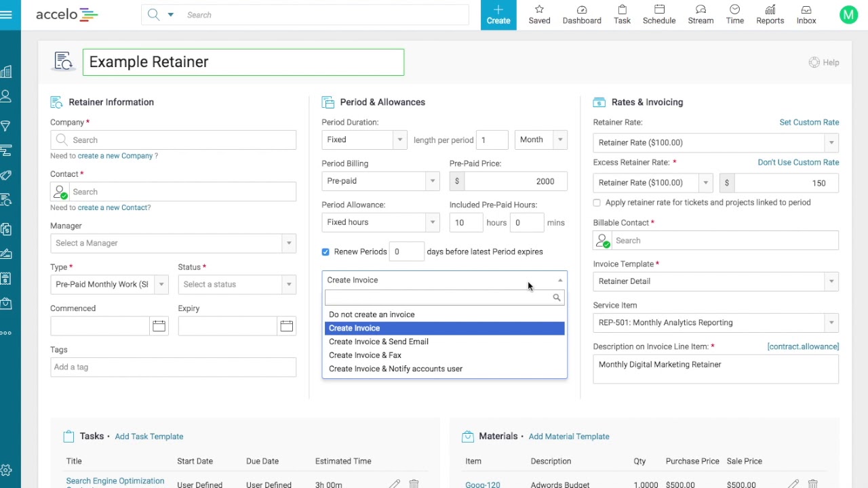Open the Invoice Template Retainer Detail dropdown
The width and height of the screenshot is (868, 488).
tap(715, 281)
